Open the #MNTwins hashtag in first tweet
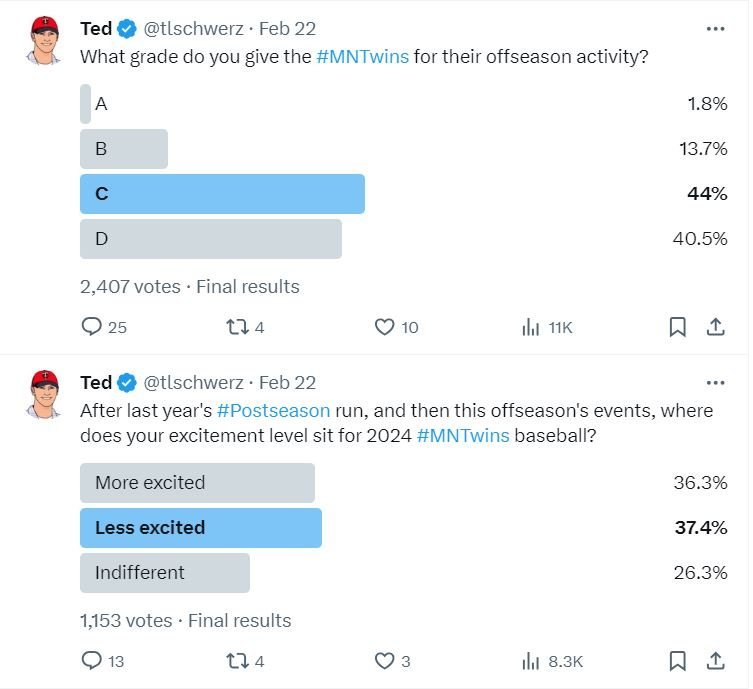 click(x=362, y=57)
